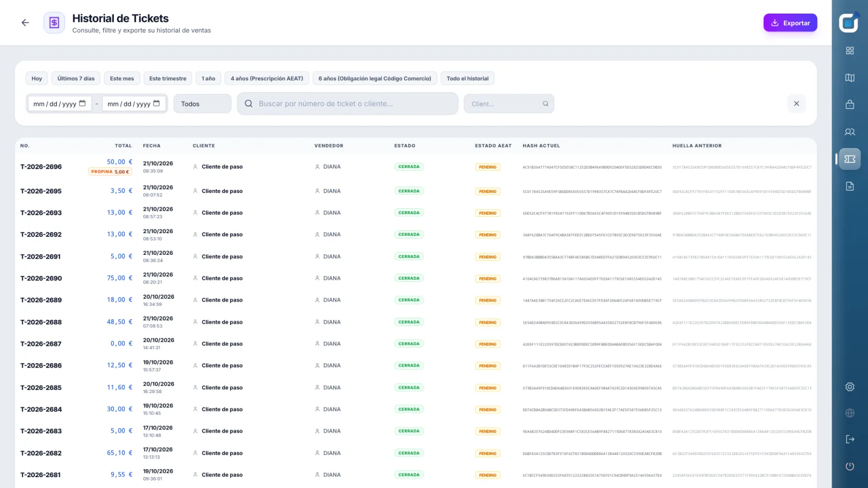The width and height of the screenshot is (868, 488).
Task: Open the map icon in sidebar
Action: pos(850,78)
